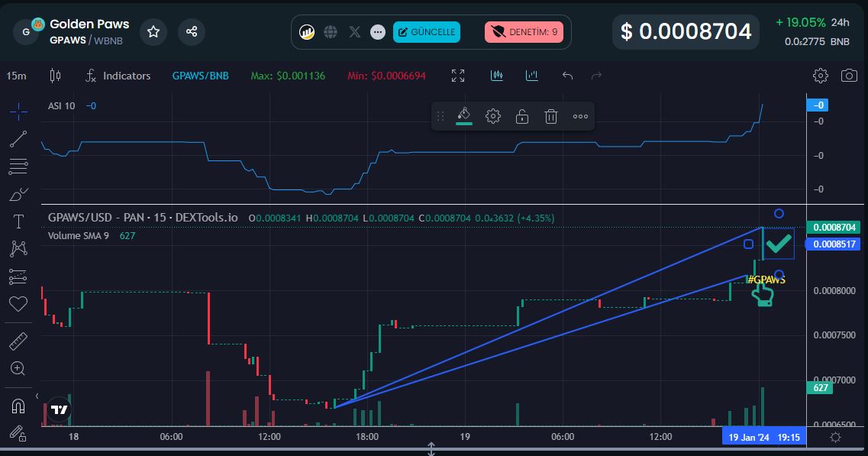Take a chart snapshot with camera
Viewport: 868px width, 456px height.
849,76
